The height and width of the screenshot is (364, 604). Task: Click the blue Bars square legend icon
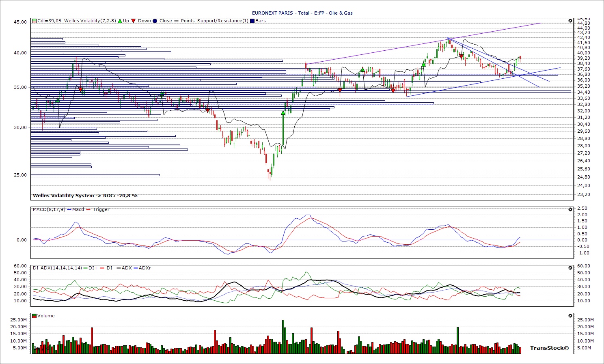point(252,21)
